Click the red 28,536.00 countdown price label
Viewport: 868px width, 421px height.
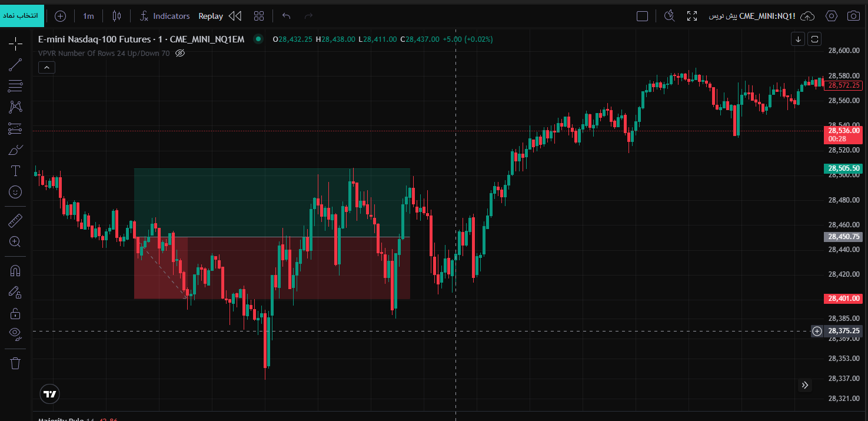[843, 134]
